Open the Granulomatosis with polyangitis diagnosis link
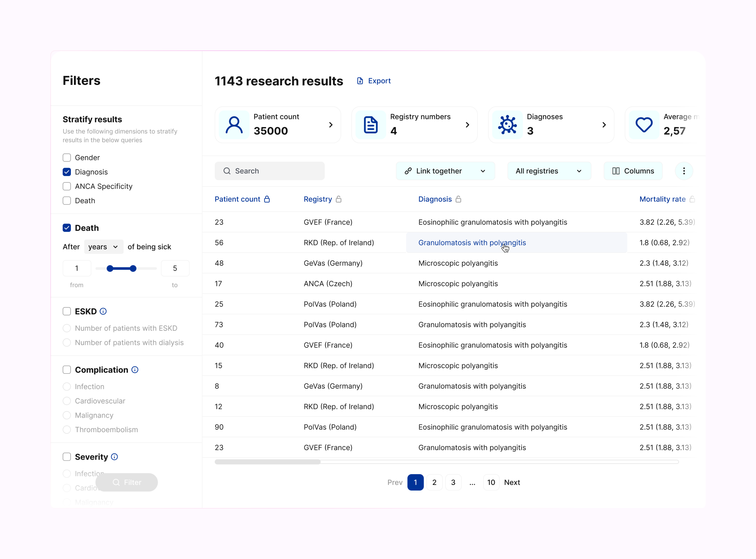Viewport: 756px width, 559px height. point(472,243)
